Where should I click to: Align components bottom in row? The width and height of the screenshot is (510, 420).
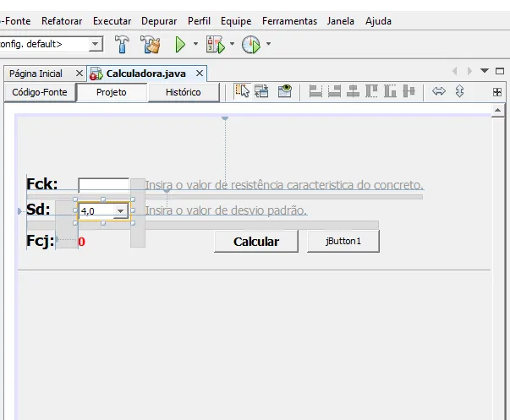[x=390, y=91]
